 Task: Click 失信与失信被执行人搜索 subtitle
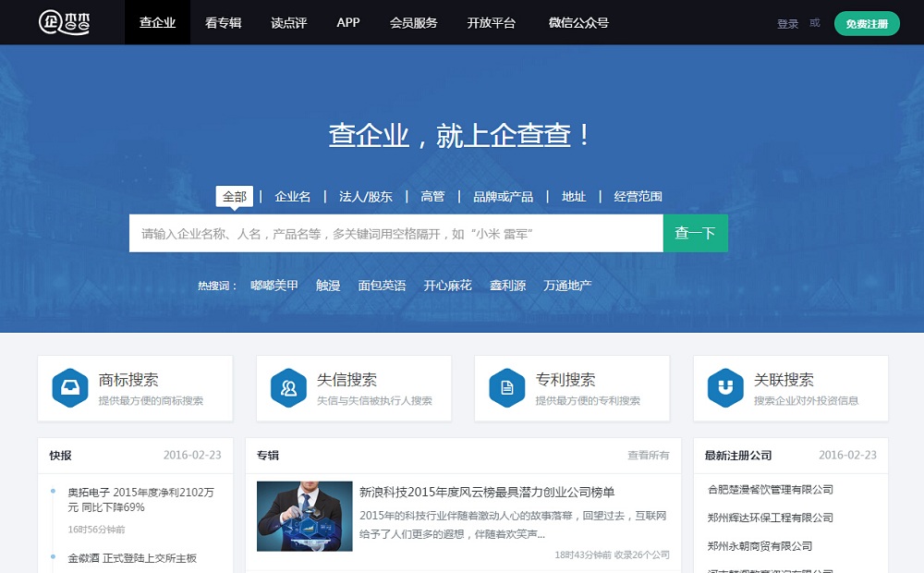(374, 401)
